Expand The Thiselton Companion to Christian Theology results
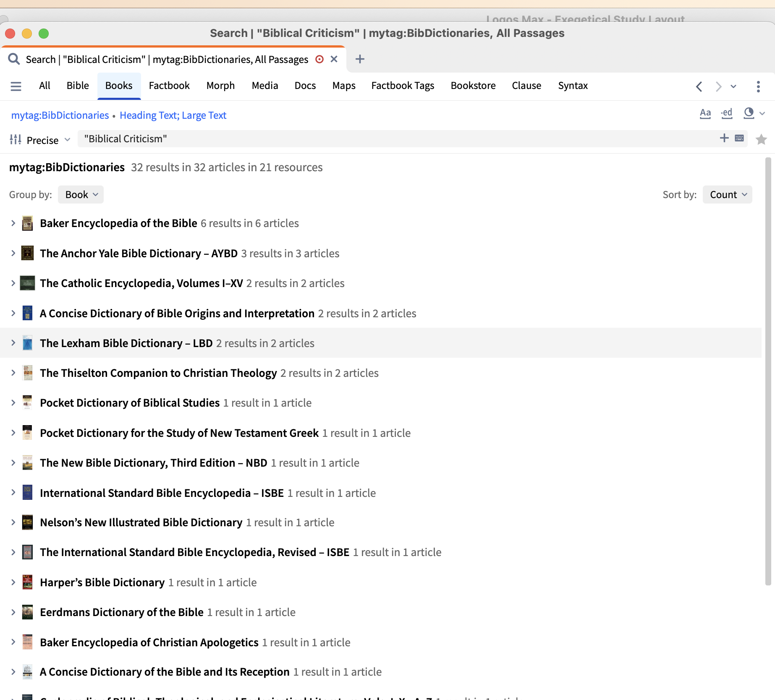The width and height of the screenshot is (775, 700). tap(13, 373)
